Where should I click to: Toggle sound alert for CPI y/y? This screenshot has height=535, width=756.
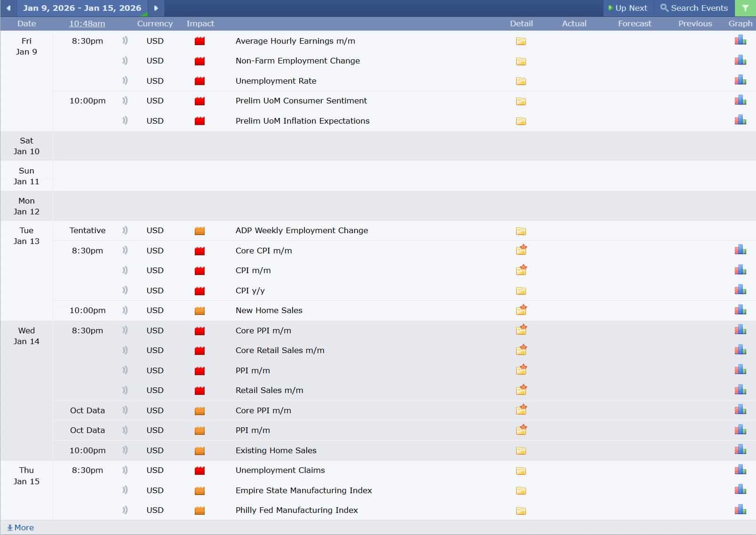(x=125, y=291)
